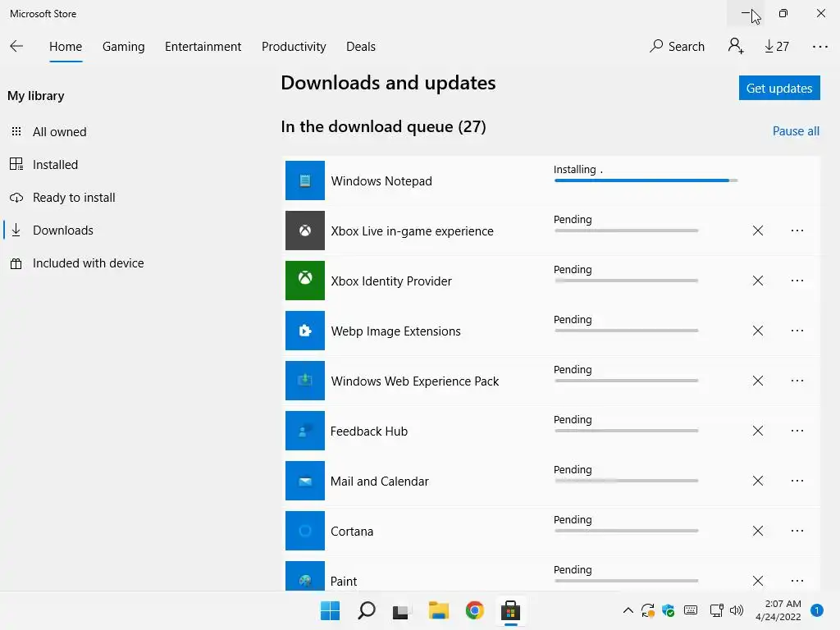This screenshot has height=630, width=840.
Task: Open Included with device section
Action: pos(89,263)
